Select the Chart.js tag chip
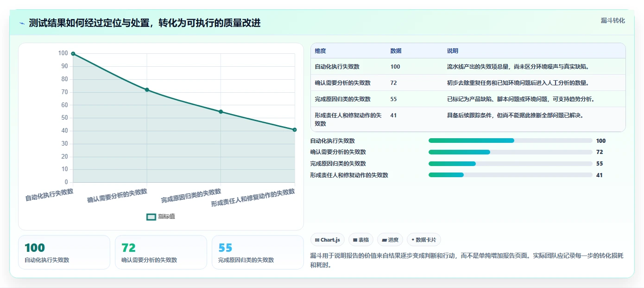 point(328,240)
